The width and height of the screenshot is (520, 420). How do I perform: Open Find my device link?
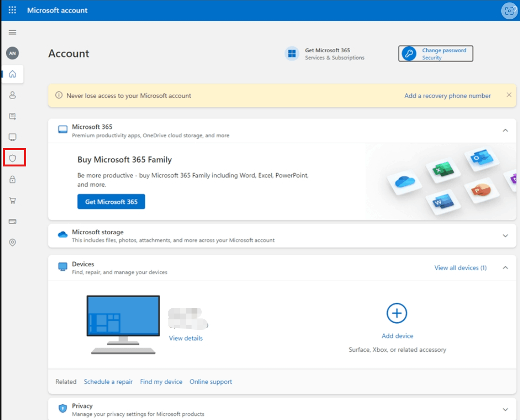[161, 381]
